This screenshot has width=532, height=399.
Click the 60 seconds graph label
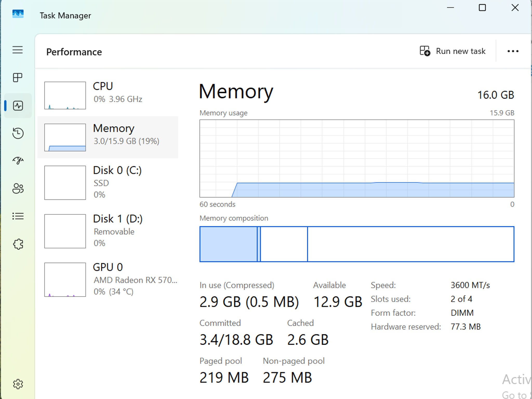(x=217, y=204)
